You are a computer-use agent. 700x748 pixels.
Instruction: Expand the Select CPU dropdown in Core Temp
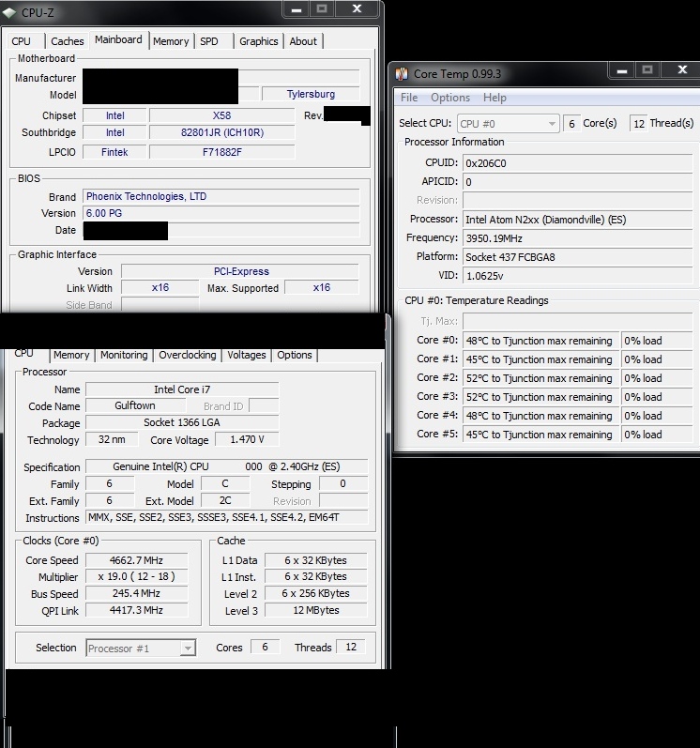point(508,124)
